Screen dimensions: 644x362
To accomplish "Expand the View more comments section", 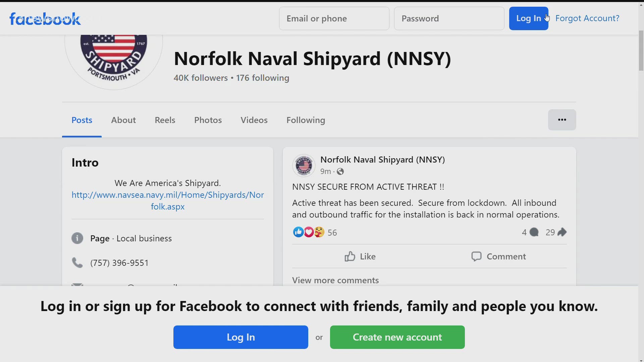I will 335,280.
